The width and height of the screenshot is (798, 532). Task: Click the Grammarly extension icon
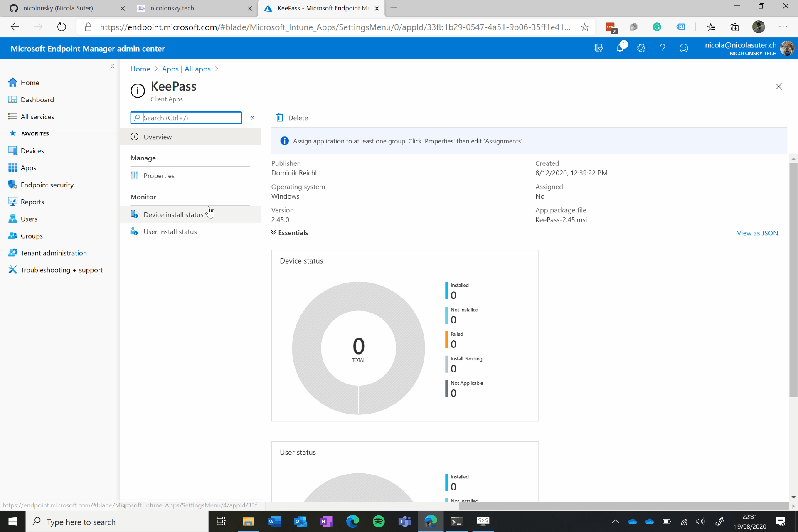[x=657, y=27]
